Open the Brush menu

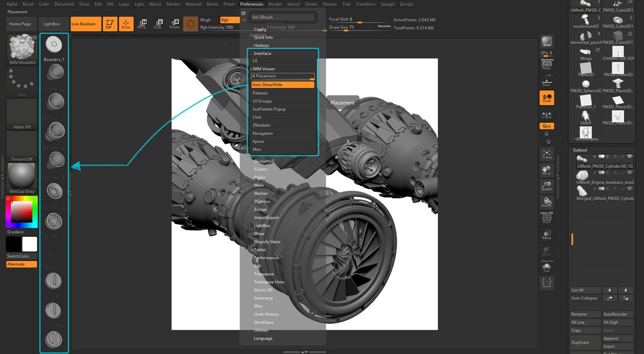click(x=28, y=4)
